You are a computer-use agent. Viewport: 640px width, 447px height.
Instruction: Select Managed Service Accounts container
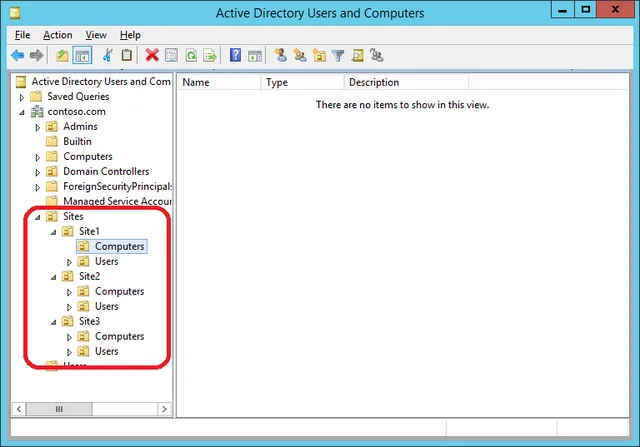117,201
